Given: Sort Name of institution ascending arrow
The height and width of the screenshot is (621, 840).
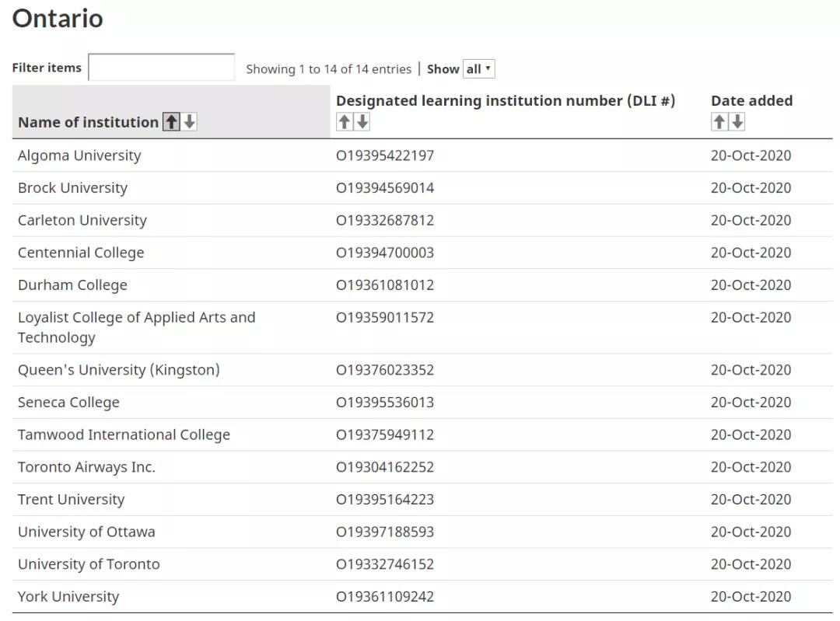Looking at the screenshot, I should pyautogui.click(x=171, y=122).
